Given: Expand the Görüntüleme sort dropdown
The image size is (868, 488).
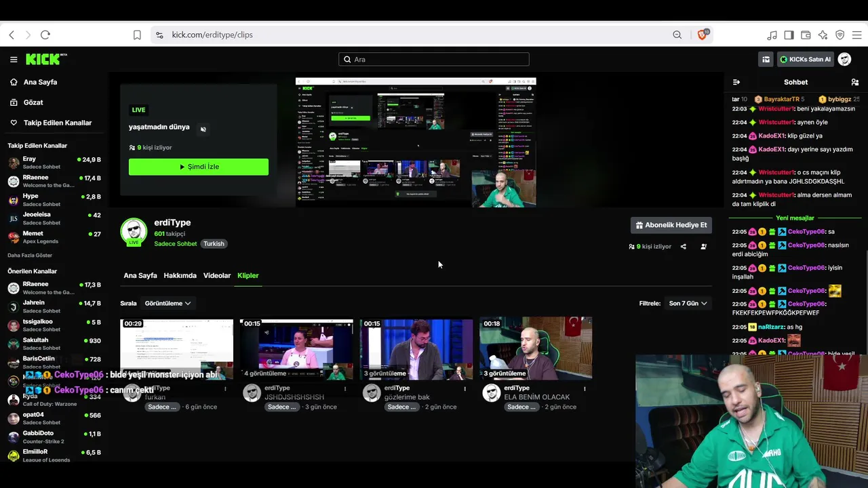Looking at the screenshot, I should coord(168,304).
